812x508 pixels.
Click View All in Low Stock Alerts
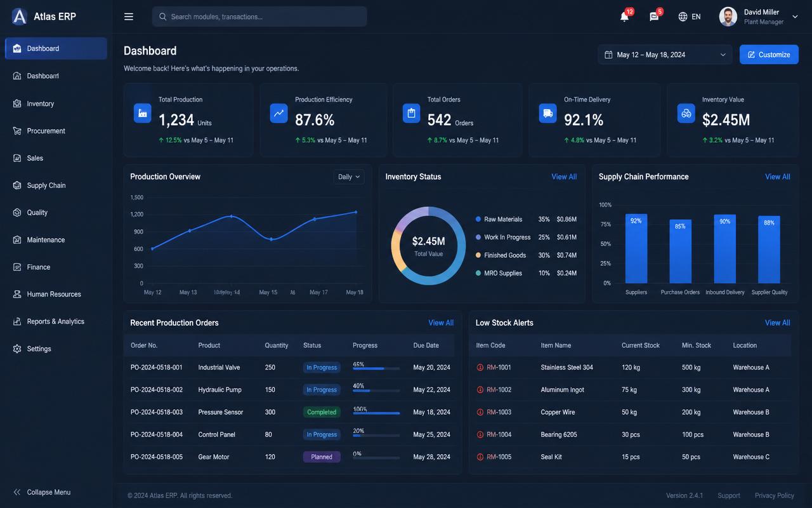pyautogui.click(x=778, y=323)
